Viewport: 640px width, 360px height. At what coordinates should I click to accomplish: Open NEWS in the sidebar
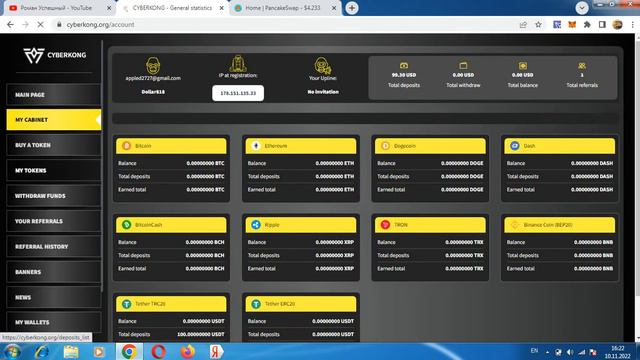[53, 297]
